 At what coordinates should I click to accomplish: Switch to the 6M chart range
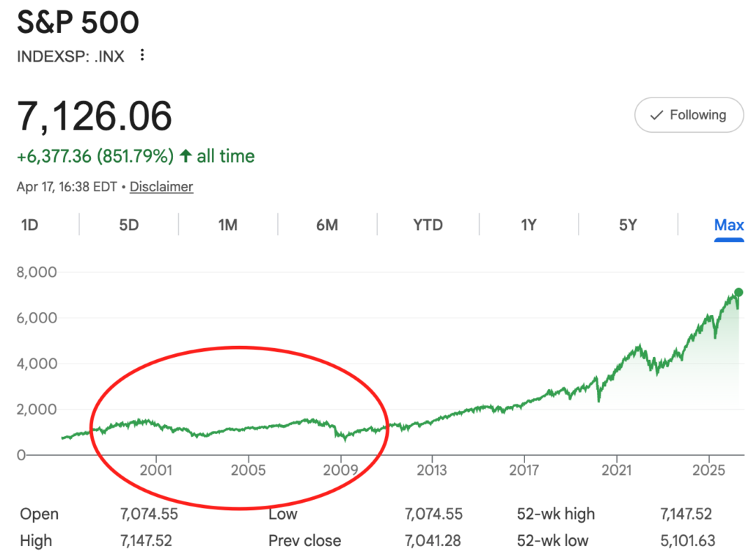pos(327,225)
